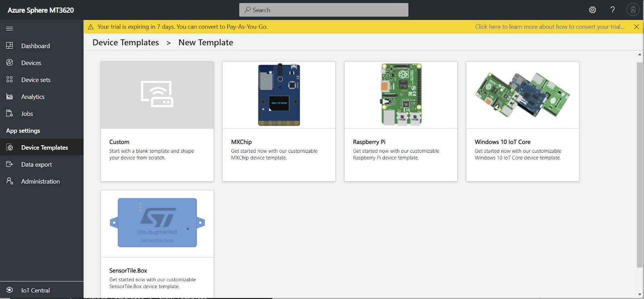The width and height of the screenshot is (644, 299).
Task: Collapse the sidebar with the hamburger icon
Action: click(10, 29)
